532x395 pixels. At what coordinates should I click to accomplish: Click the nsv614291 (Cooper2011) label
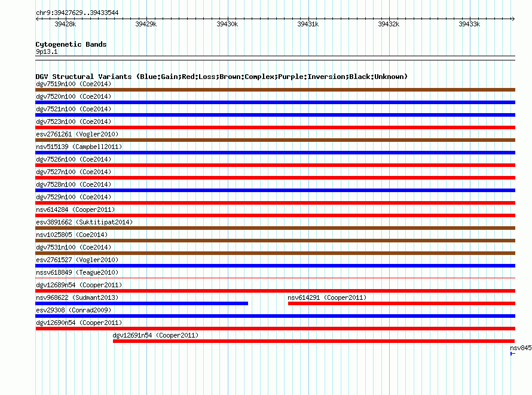point(327,297)
